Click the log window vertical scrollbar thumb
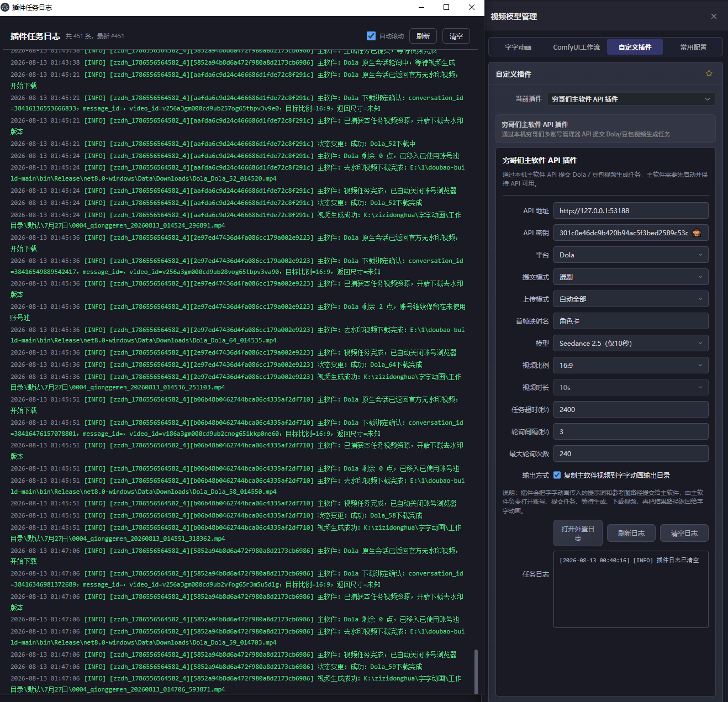This screenshot has width=728, height=702. coord(476,671)
